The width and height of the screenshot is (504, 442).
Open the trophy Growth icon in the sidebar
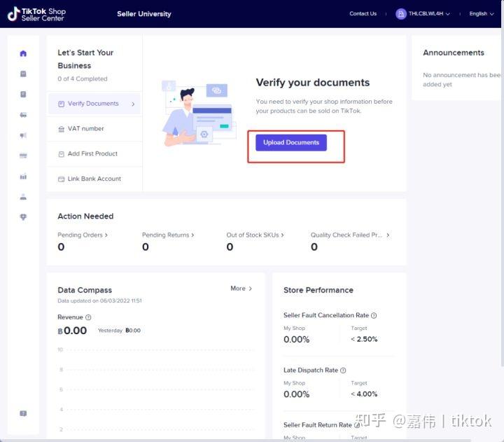pos(23,217)
